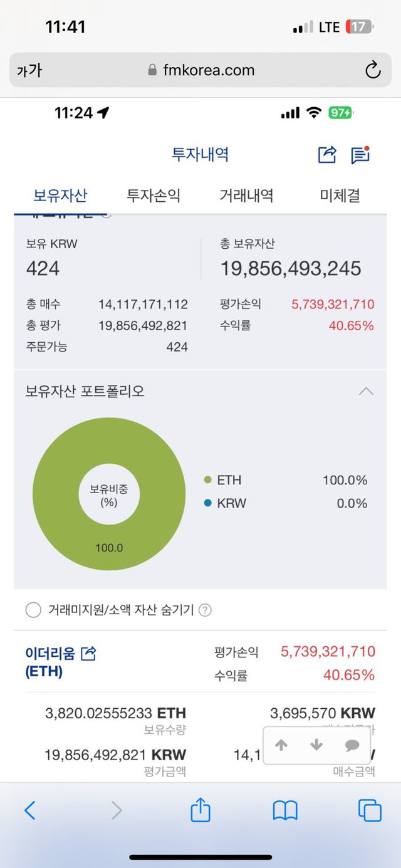The height and width of the screenshot is (868, 401).
Task: Open Safari bookmarks book icon
Action: click(285, 811)
